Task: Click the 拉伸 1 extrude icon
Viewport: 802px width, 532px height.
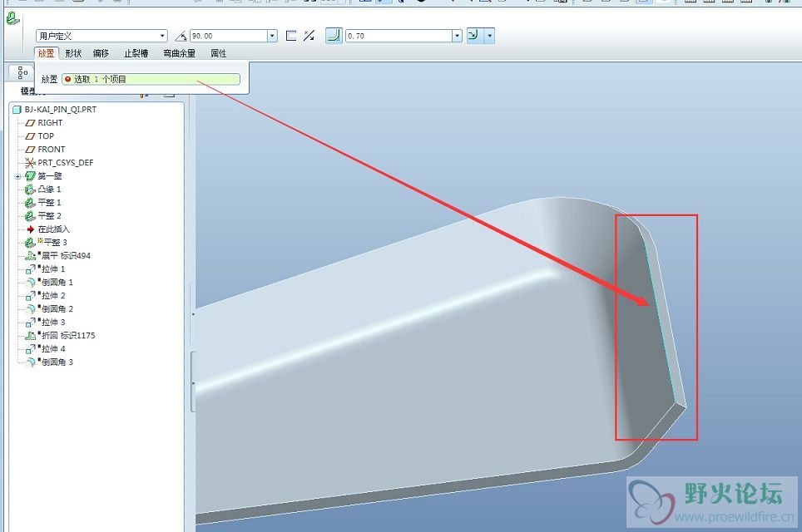Action: (x=30, y=268)
